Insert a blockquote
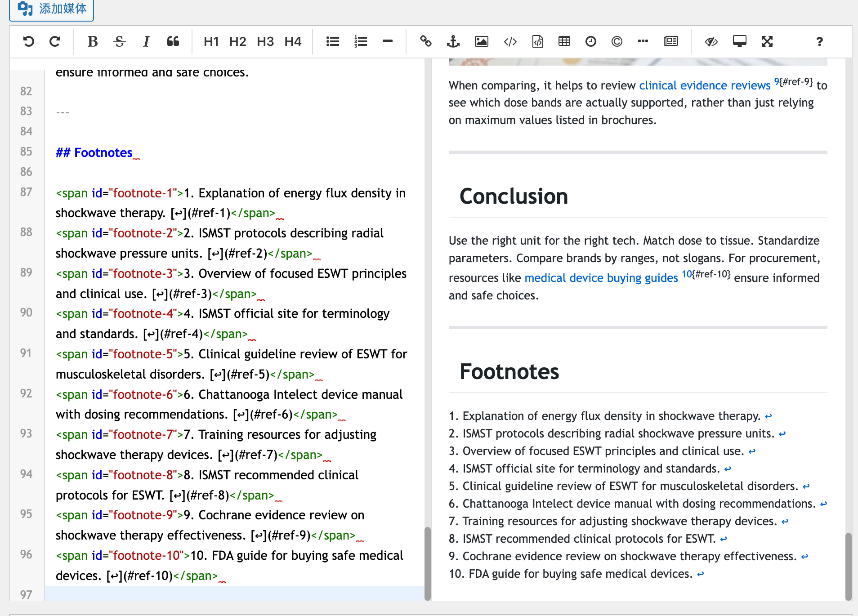The width and height of the screenshot is (858, 616). [x=173, y=42]
